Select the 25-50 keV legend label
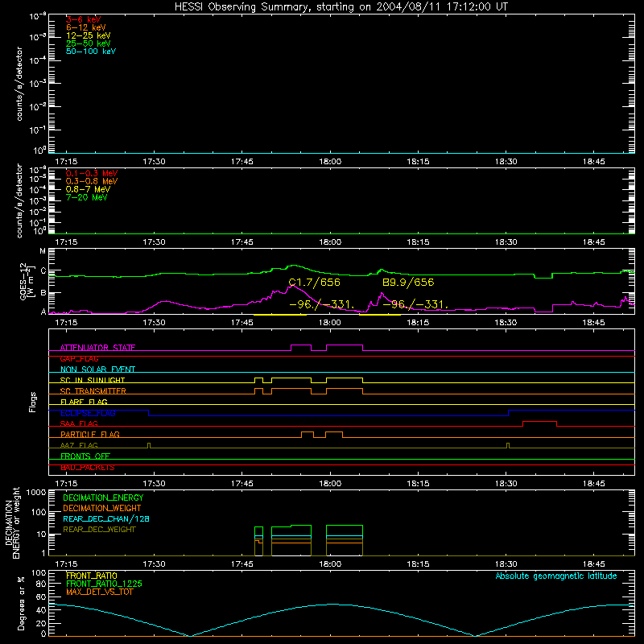Image resolution: width=644 pixels, height=644 pixels. 89,43
